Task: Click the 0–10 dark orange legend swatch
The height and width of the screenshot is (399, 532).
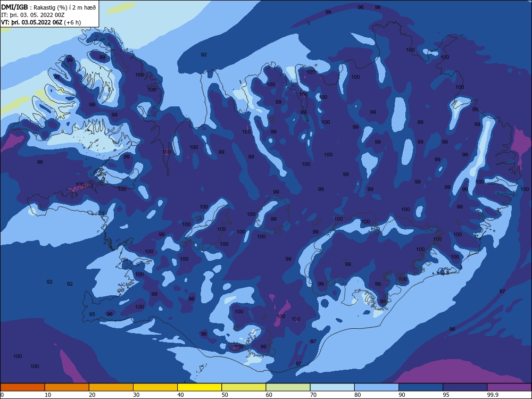Action: [x=22, y=387]
